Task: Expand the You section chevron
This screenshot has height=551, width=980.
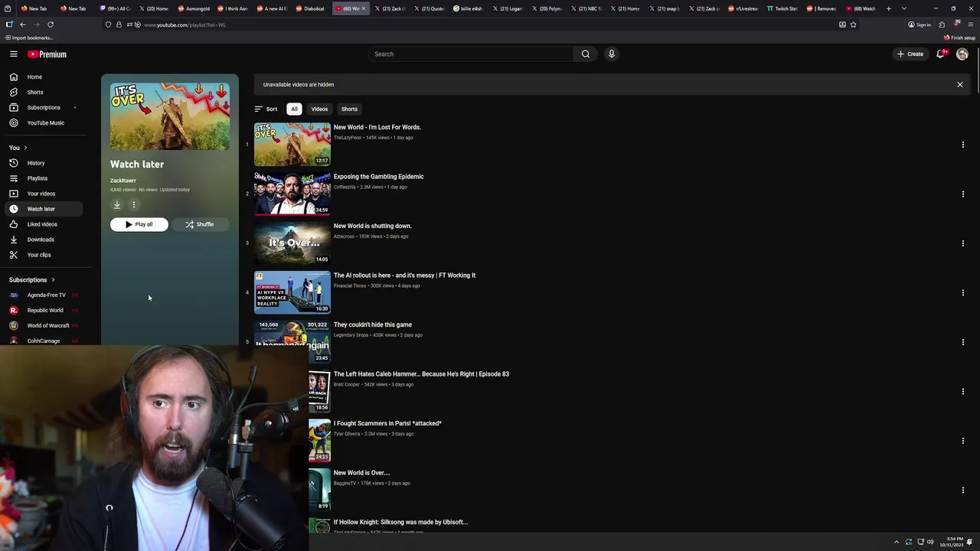Action: click(x=25, y=148)
